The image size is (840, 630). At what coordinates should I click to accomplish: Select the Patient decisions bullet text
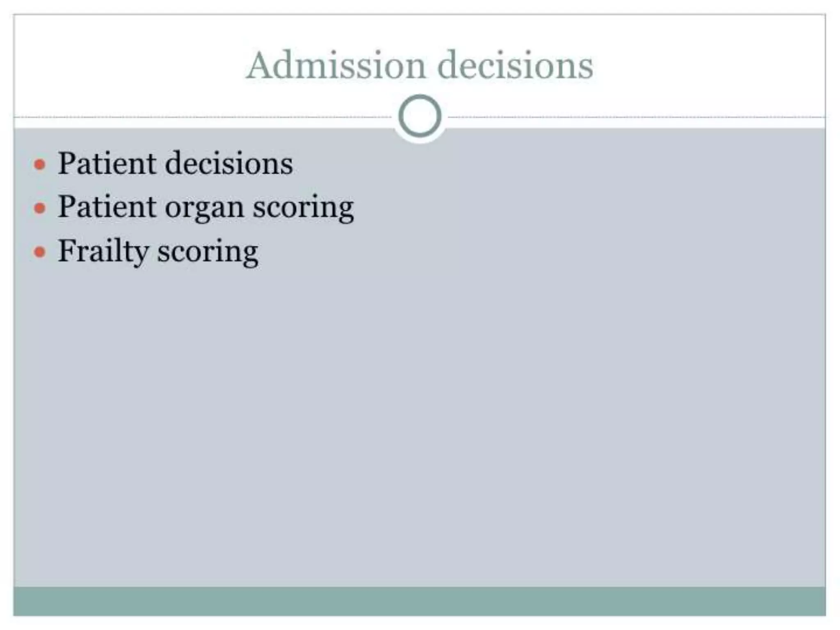tap(175, 164)
